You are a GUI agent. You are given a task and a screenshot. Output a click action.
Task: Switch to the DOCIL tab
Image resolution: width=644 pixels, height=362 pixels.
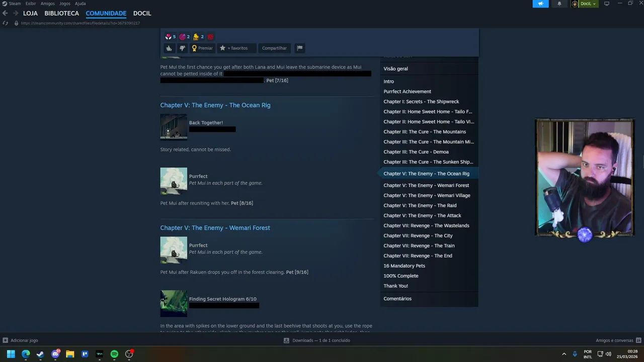point(142,13)
